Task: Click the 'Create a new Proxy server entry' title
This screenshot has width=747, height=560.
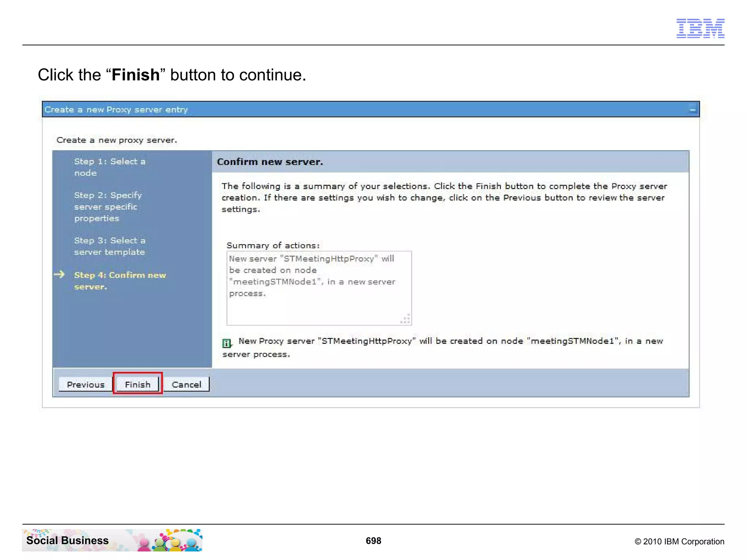Action: (x=116, y=110)
